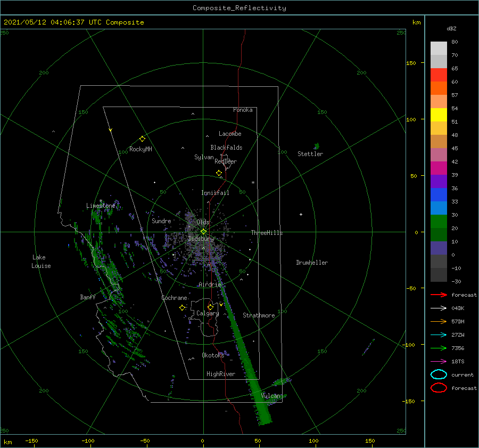The height and width of the screenshot is (448, 479).
Task: Click the RockyMH label
Action: point(141,149)
